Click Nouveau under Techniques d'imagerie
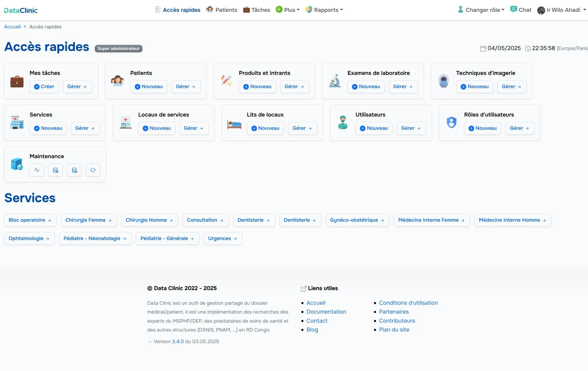 tap(475, 87)
